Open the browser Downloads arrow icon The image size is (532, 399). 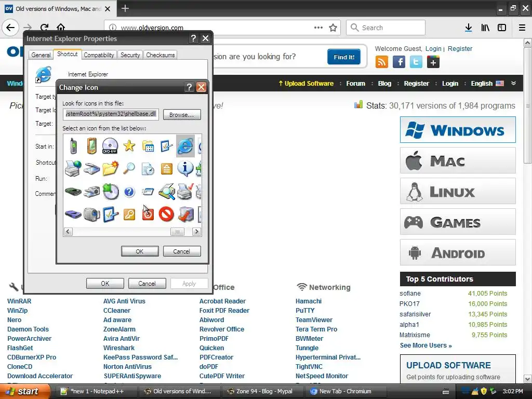tap(469, 28)
